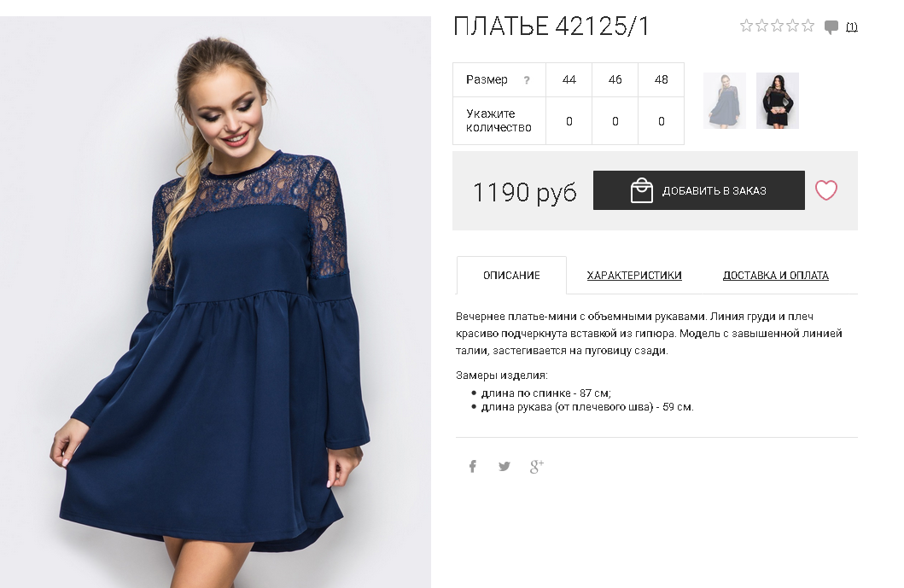Click the quantity field for size 44

(569, 121)
